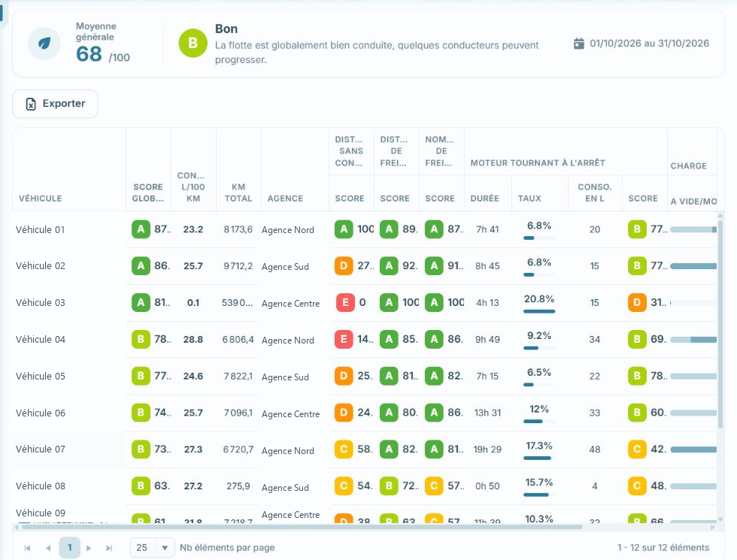This screenshot has width=737, height=560.
Task: Click the Excel file icon in Exporter
Action: pos(31,104)
